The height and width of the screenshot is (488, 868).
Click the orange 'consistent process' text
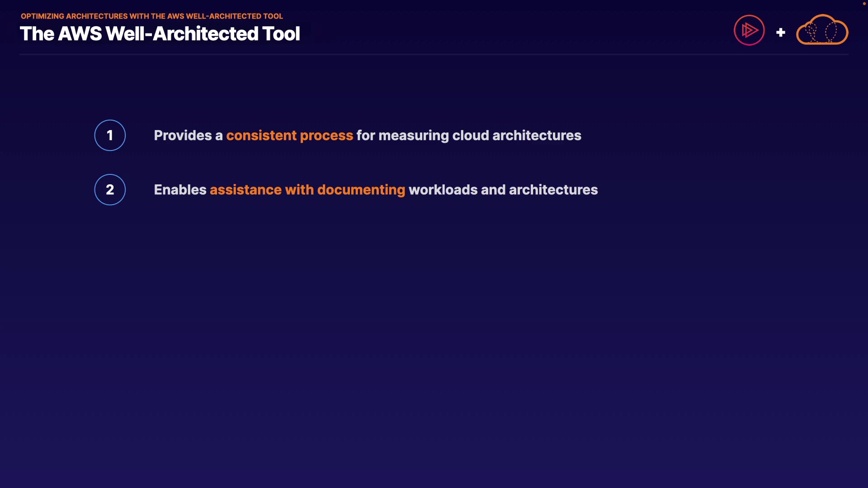pyautogui.click(x=289, y=136)
